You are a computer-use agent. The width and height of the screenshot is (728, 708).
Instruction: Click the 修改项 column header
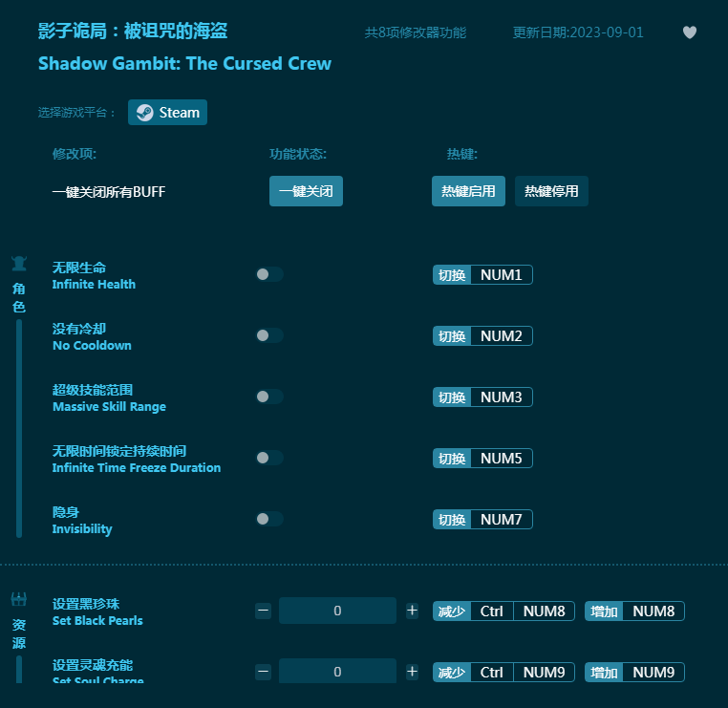[x=75, y=154]
